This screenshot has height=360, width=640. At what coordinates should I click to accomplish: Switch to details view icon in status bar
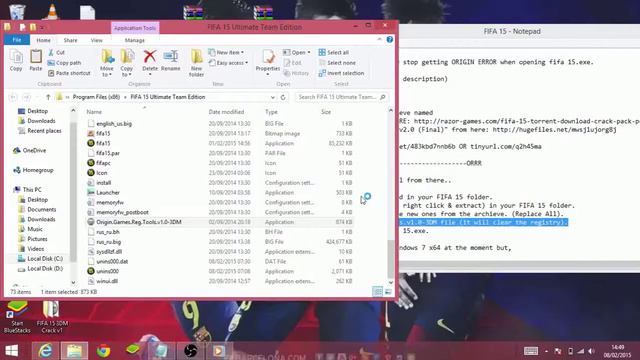[x=378, y=291]
